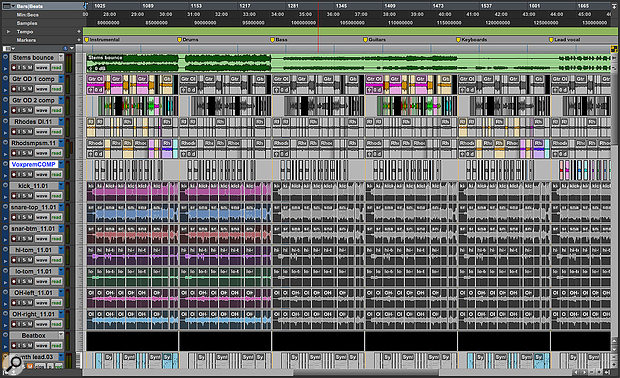
Task: Expand the snare-top_11.01 track lanes triangle
Action: click(x=5, y=218)
